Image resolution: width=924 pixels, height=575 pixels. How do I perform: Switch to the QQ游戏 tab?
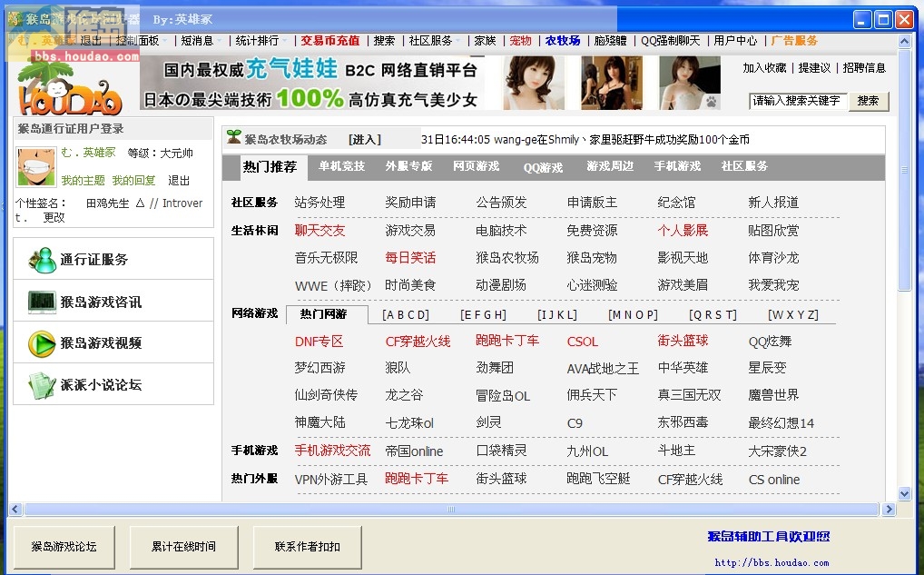point(543,167)
